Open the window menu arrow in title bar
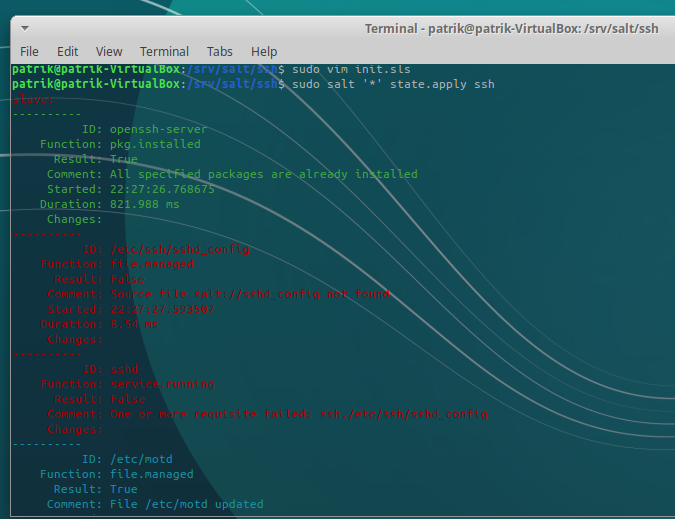Image resolution: width=675 pixels, height=519 pixels. pos(24,27)
